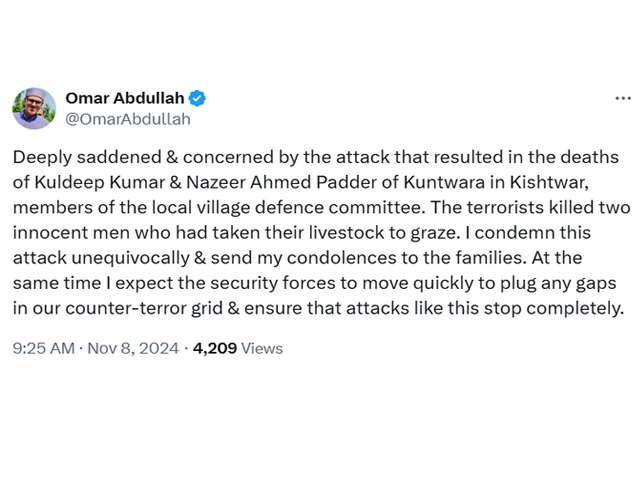Click the phrase 'counter-terror grid'
This screenshot has width=640, height=480.
click(144, 309)
